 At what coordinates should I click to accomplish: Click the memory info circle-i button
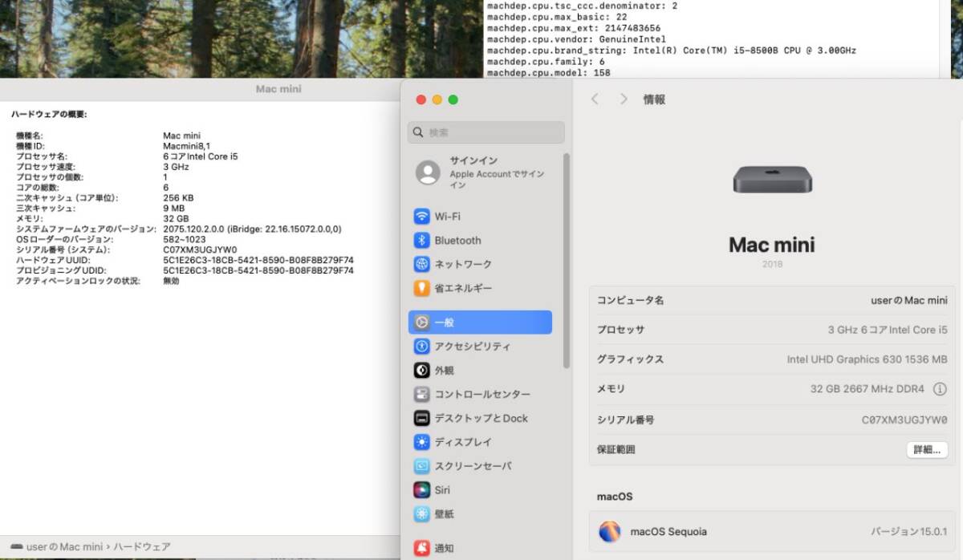point(939,389)
